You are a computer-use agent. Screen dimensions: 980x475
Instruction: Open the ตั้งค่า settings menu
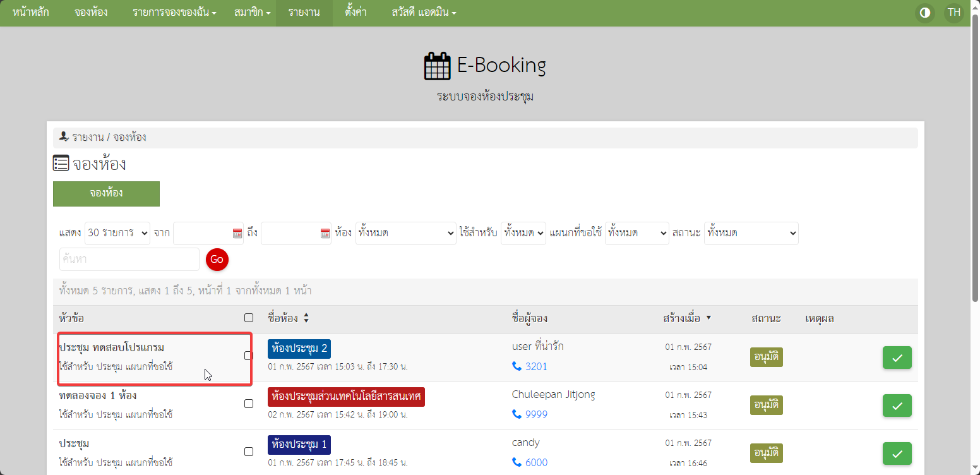tap(356, 13)
